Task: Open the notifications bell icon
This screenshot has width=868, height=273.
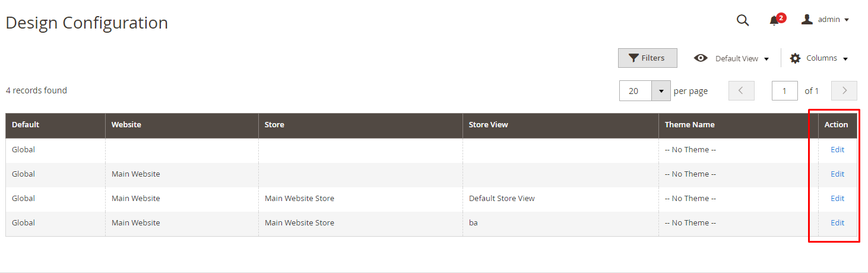Action: [x=774, y=21]
